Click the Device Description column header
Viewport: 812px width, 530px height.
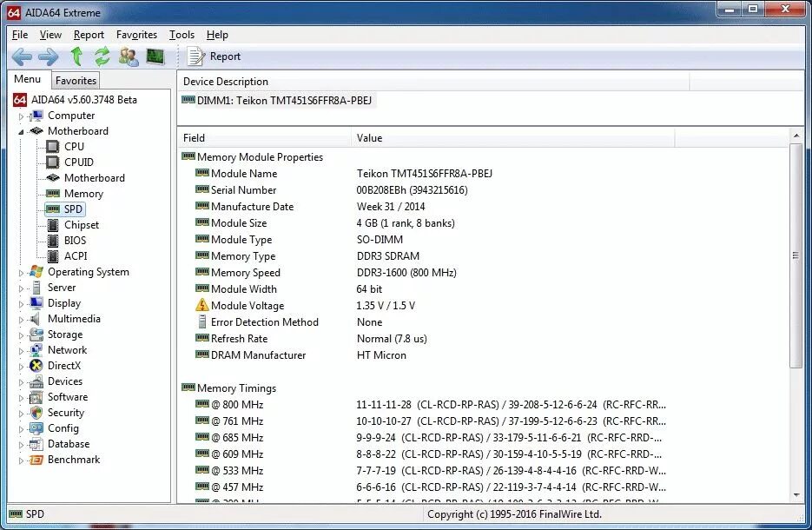433,82
